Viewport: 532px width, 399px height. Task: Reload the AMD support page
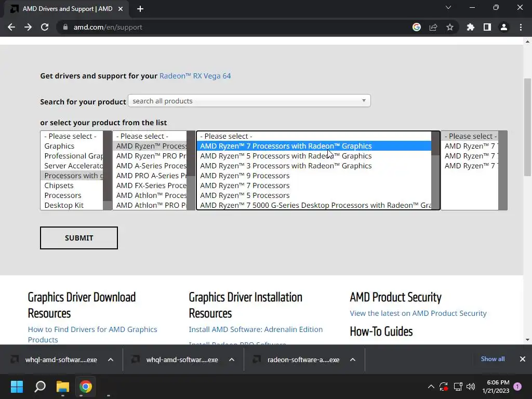(x=45, y=27)
